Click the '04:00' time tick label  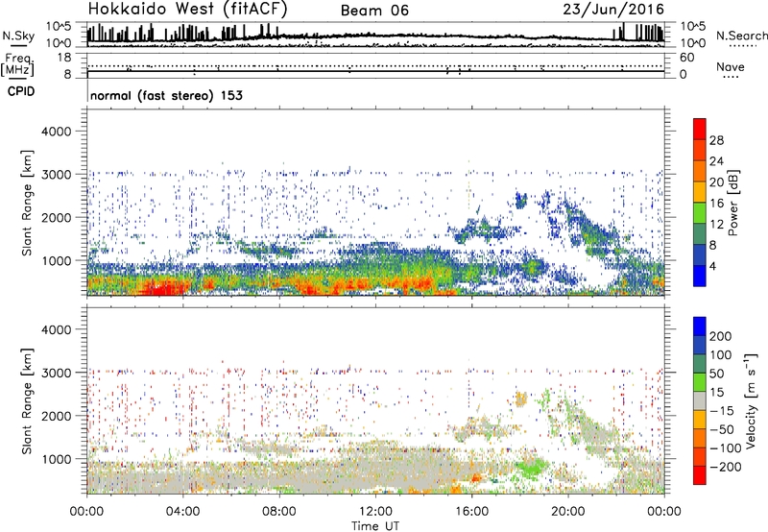(x=182, y=512)
